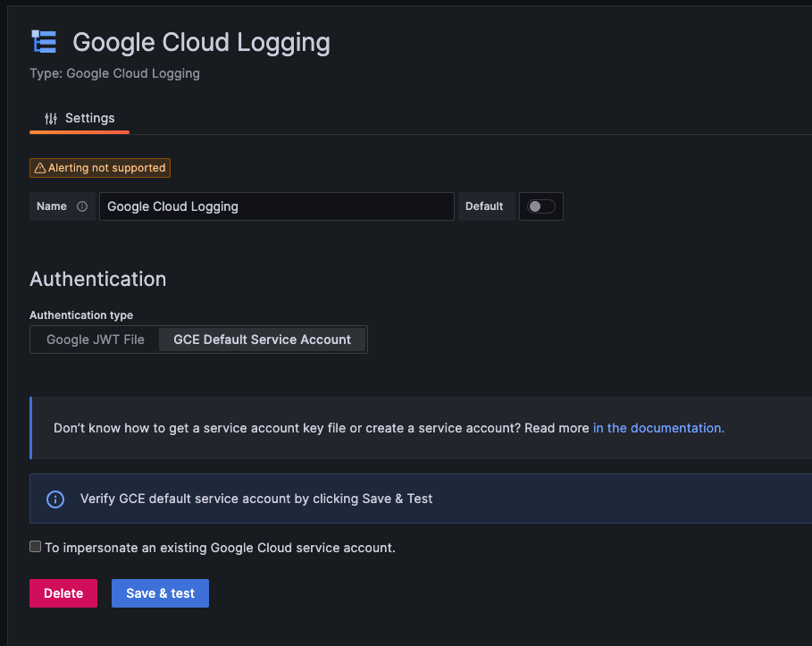The height and width of the screenshot is (646, 812).
Task: Select Google JWT File authentication type
Action: 96,340
